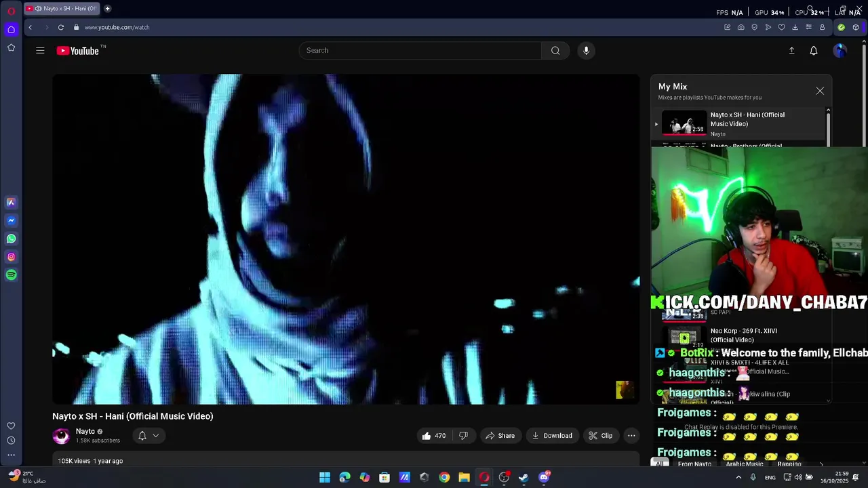Take a snapshot with the camera icon
This screenshot has width=868, height=488.
tap(741, 27)
